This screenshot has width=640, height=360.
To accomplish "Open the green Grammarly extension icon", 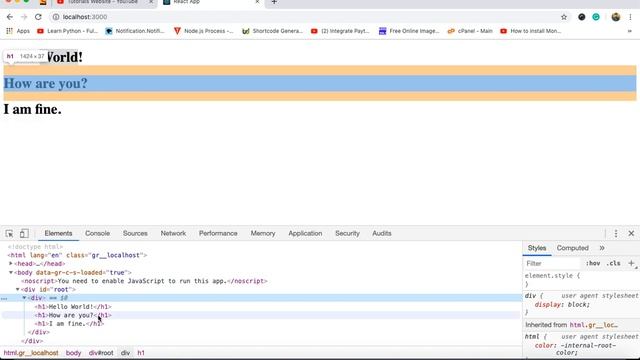I will point(596,17).
